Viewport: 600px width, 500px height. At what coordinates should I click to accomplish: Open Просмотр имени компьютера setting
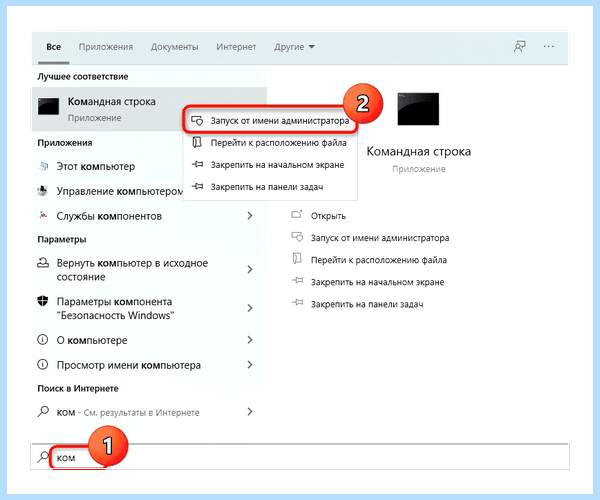tap(129, 365)
